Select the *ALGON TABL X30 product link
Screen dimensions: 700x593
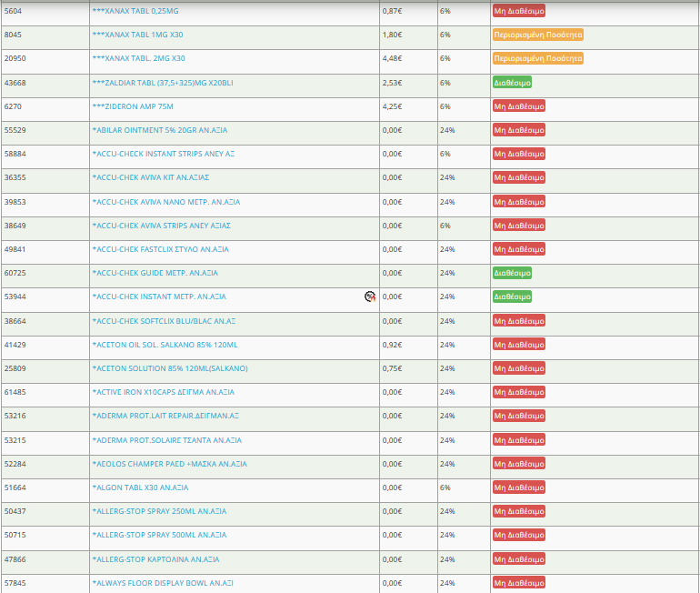[x=140, y=487]
